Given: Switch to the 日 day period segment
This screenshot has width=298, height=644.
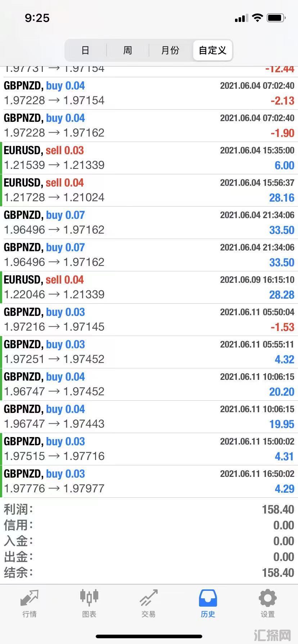Looking at the screenshot, I should tap(85, 50).
